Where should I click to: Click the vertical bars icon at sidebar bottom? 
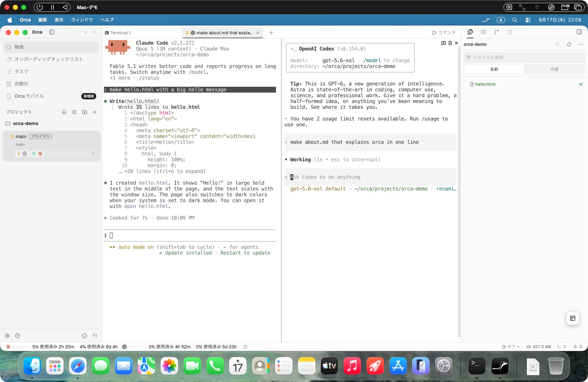[x=95, y=336]
